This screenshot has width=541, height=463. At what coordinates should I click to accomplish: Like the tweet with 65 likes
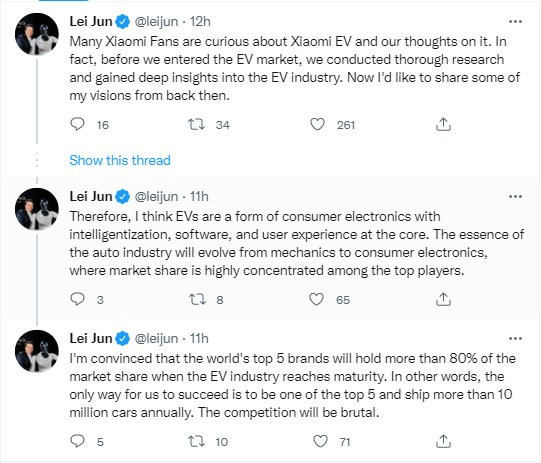(316, 299)
